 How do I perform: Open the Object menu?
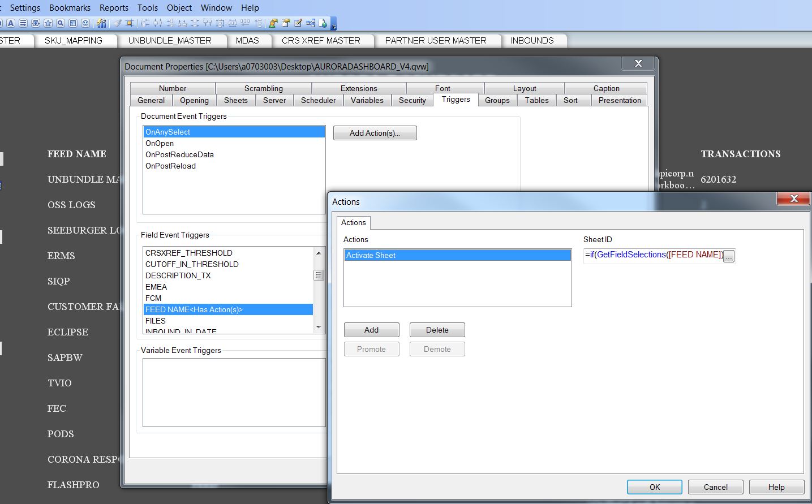click(x=179, y=8)
